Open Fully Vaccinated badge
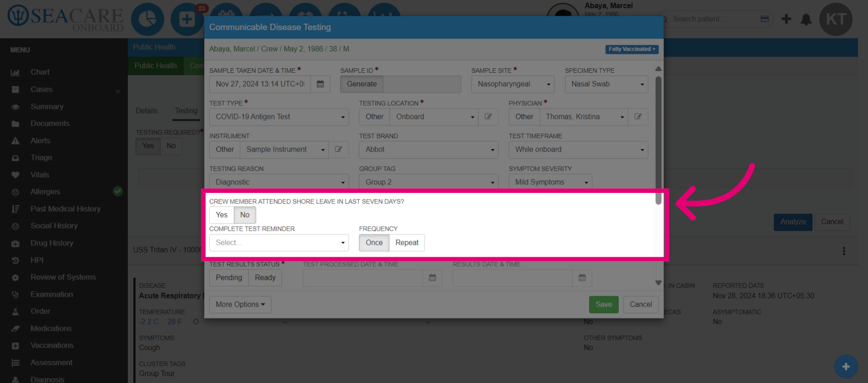 pyautogui.click(x=632, y=49)
